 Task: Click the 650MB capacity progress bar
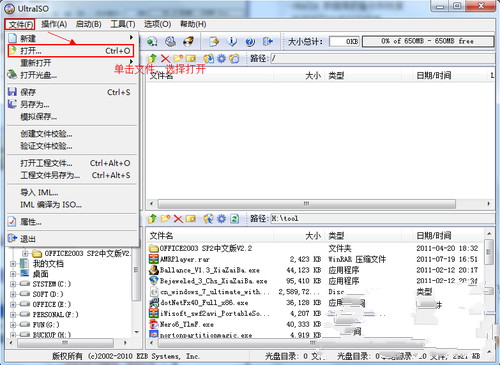tap(428, 41)
